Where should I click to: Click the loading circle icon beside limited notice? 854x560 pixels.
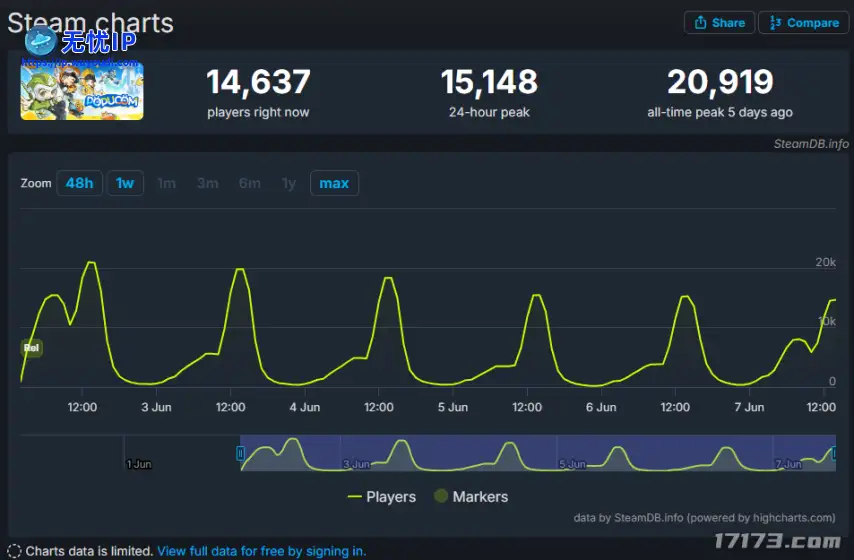tap(14, 551)
